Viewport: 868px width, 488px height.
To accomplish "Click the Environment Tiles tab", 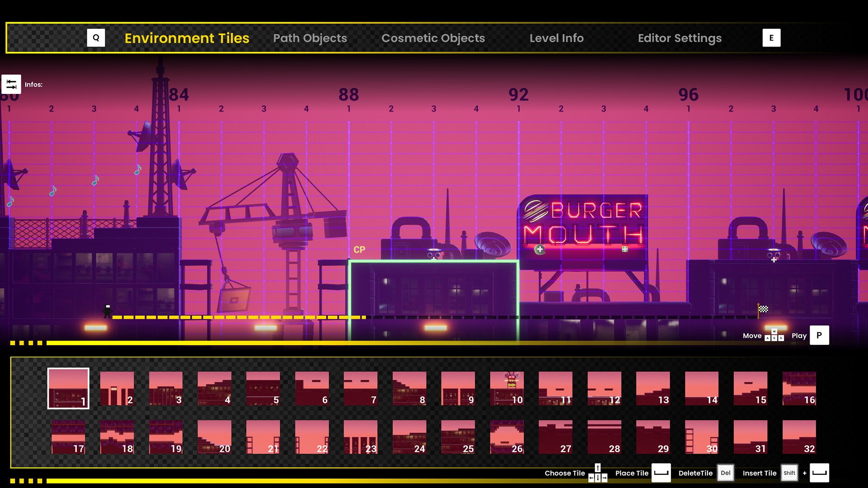I will click(187, 38).
